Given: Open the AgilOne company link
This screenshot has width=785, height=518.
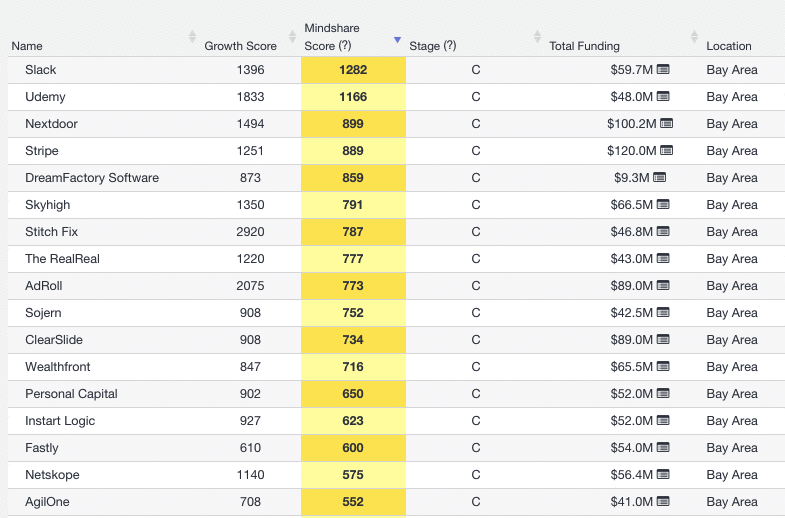Looking at the screenshot, I should coord(48,502).
